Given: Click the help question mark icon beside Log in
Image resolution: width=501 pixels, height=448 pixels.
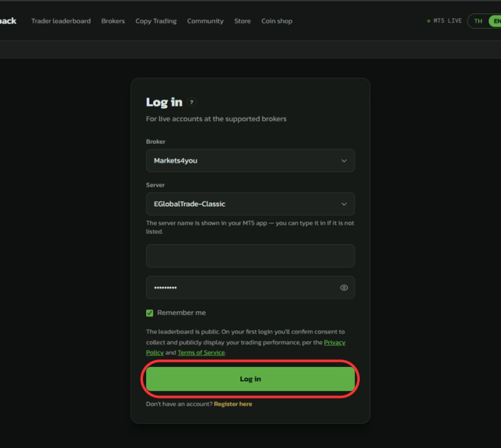Looking at the screenshot, I should (191, 102).
